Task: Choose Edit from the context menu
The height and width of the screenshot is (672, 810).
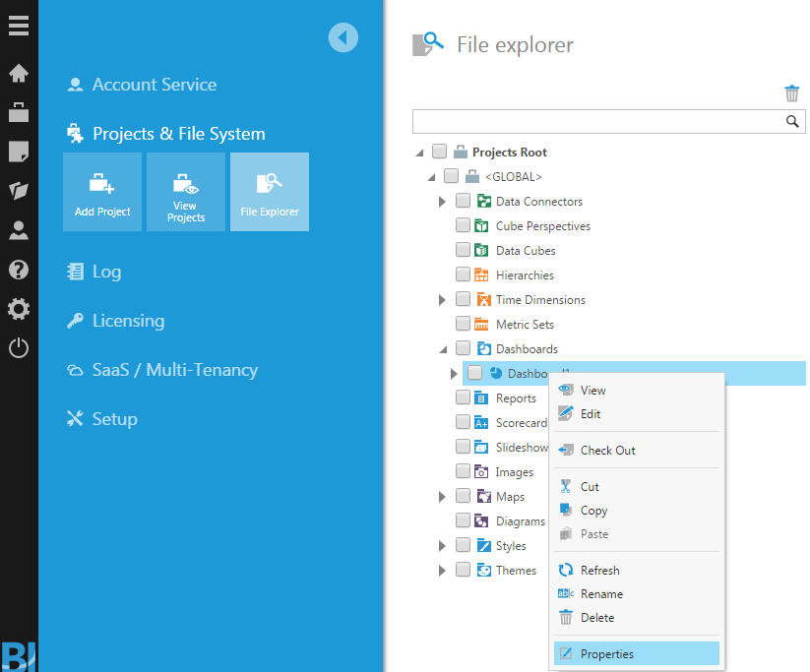Action: [637, 414]
